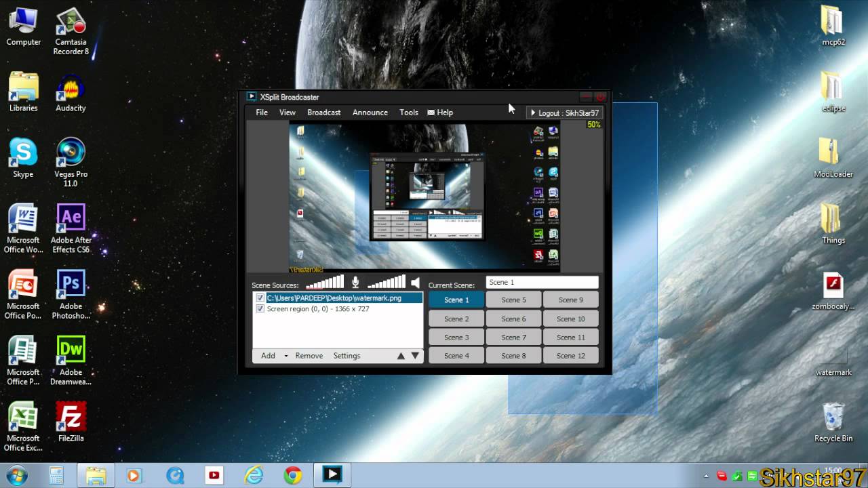Select the mcp62 folder icon
The height and width of the screenshot is (488, 868).
(833, 27)
